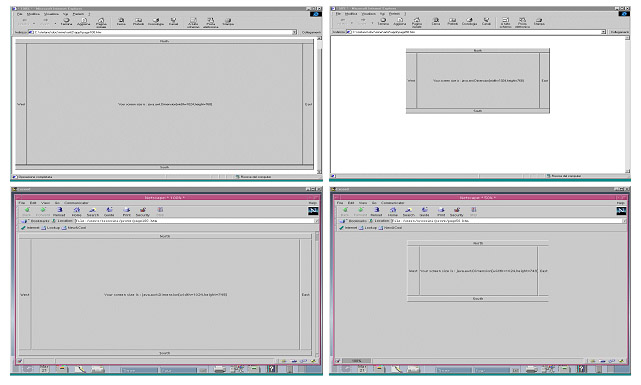
Task: Click Search icon in bottom-right Netscape window
Action: coord(409,211)
